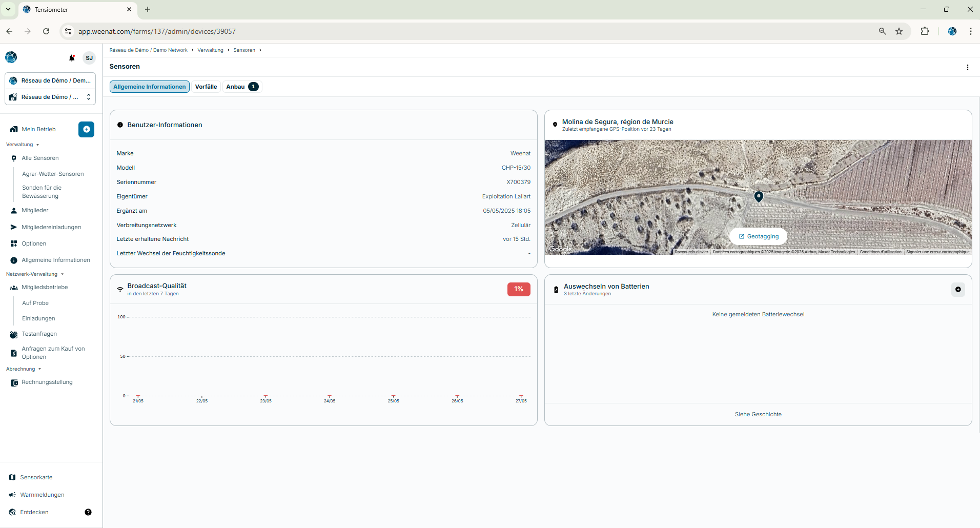Reload the page
The height and width of the screenshot is (528, 980).
click(x=46, y=31)
